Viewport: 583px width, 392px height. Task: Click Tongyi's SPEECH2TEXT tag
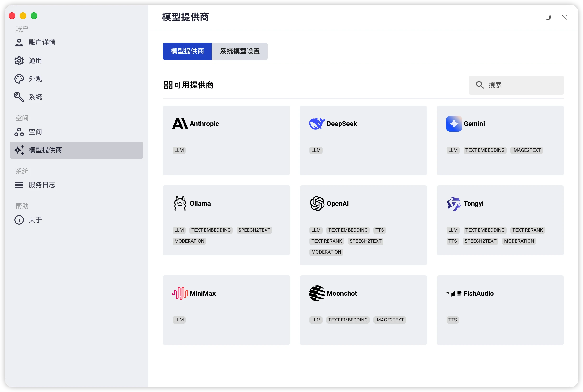tap(480, 241)
